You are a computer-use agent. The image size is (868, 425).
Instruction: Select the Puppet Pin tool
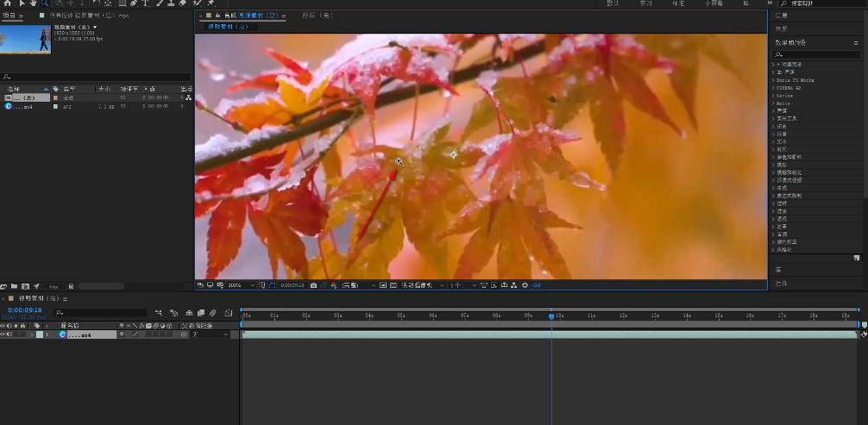pyautogui.click(x=210, y=3)
